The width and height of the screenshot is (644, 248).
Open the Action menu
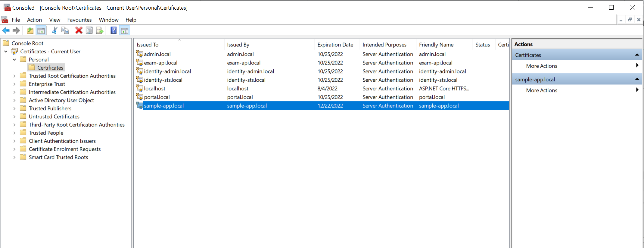click(34, 20)
